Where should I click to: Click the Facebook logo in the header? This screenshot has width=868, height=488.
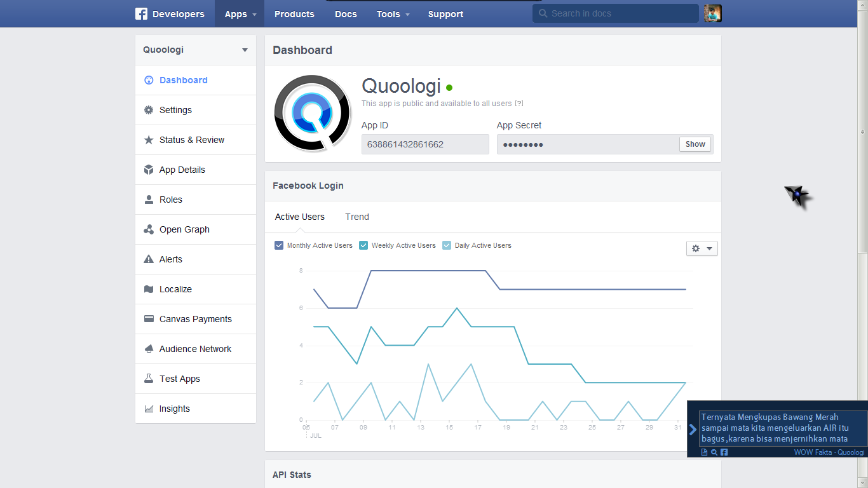[x=141, y=14]
